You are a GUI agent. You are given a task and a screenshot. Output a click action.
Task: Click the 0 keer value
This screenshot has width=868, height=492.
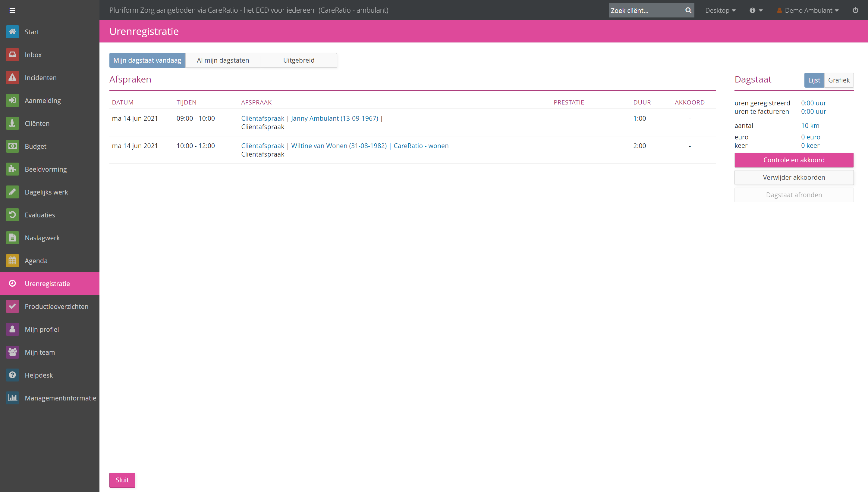pos(810,146)
